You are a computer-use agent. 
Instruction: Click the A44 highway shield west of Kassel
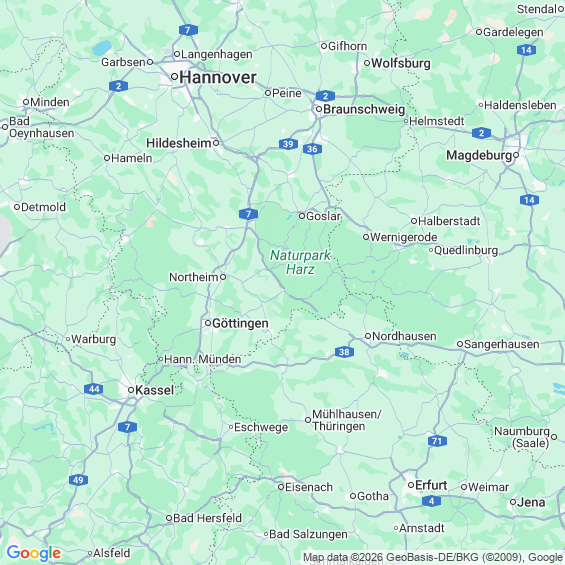[x=94, y=389]
